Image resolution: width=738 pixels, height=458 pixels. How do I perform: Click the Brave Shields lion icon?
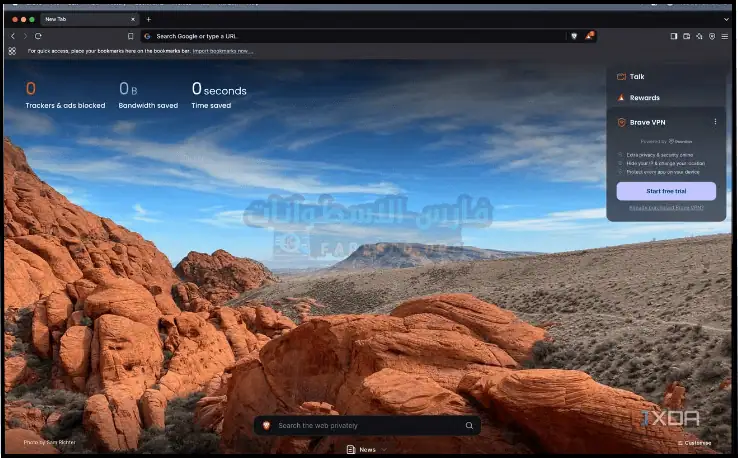(x=574, y=36)
